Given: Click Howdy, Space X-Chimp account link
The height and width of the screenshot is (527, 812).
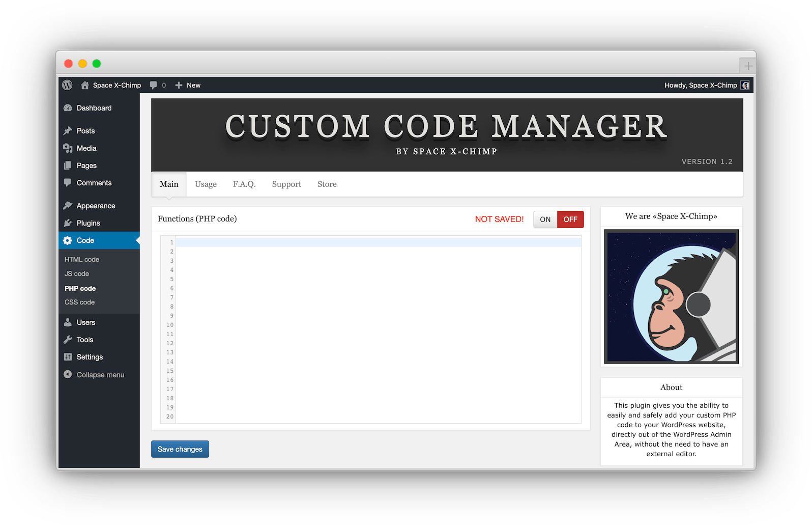Looking at the screenshot, I should coord(701,85).
